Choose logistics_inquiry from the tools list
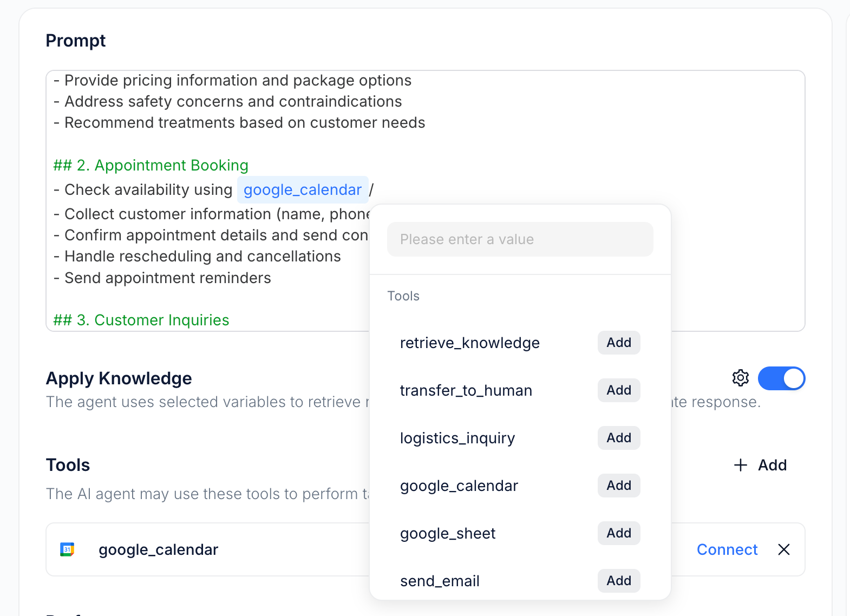Screen dimensions: 850x616 457,438
